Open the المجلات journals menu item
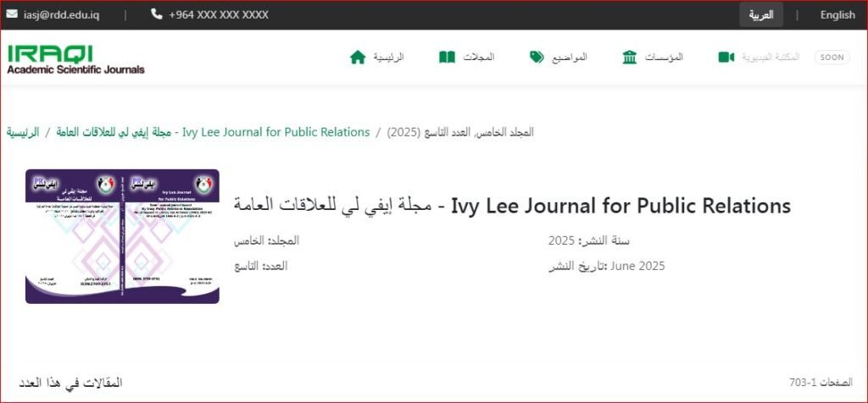The image size is (868, 403). click(x=478, y=57)
